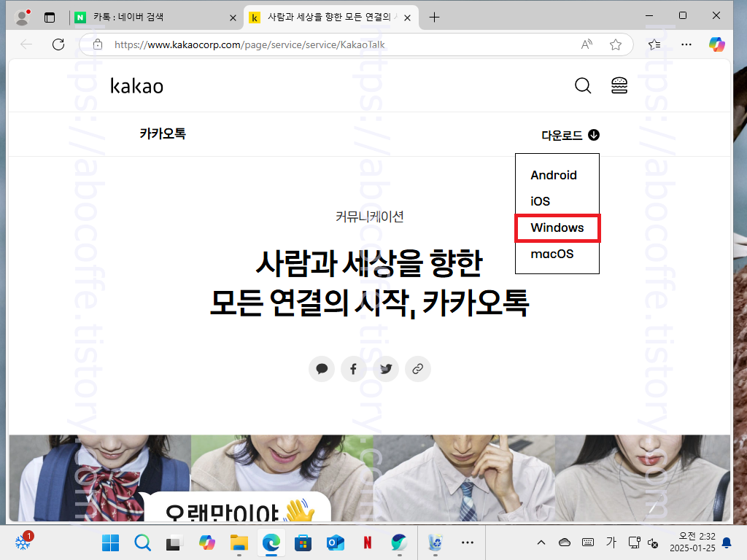Share page via KakaoTalk bubble icon
Screen dimensions: 747x560
pyautogui.click(x=322, y=368)
